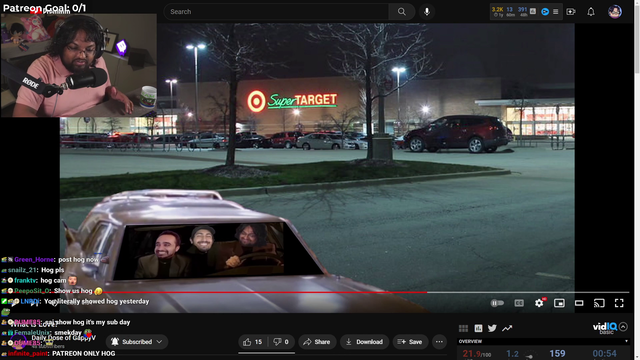Image resolution: width=640 pixels, height=360 pixels.
Task: Click the vidIQ blue arrow icon in header
Action: click(x=545, y=12)
